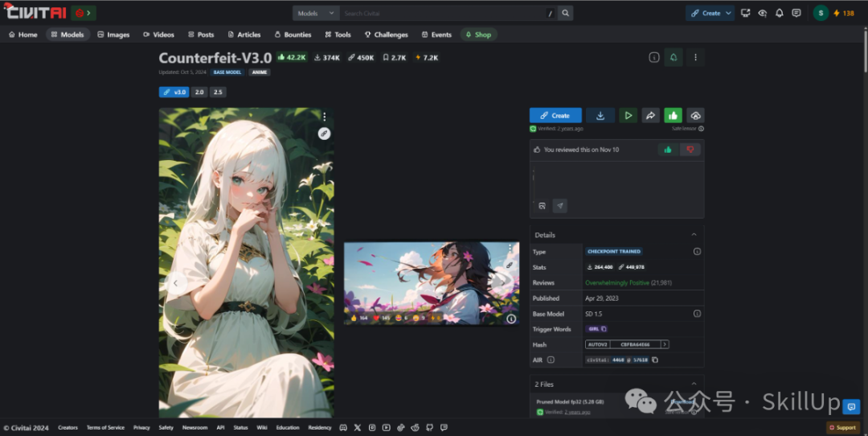Open the Discord icon in the footer
This screenshot has height=436, width=868.
pos(343,428)
